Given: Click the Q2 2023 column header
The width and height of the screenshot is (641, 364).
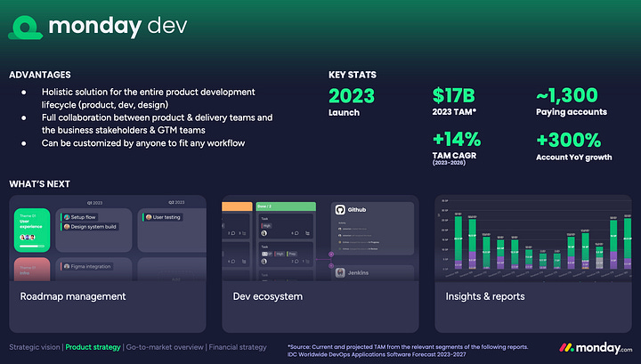Looking at the screenshot, I should point(176,202).
